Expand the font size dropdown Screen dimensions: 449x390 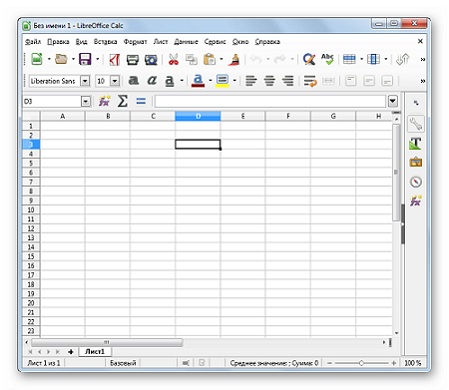point(115,81)
